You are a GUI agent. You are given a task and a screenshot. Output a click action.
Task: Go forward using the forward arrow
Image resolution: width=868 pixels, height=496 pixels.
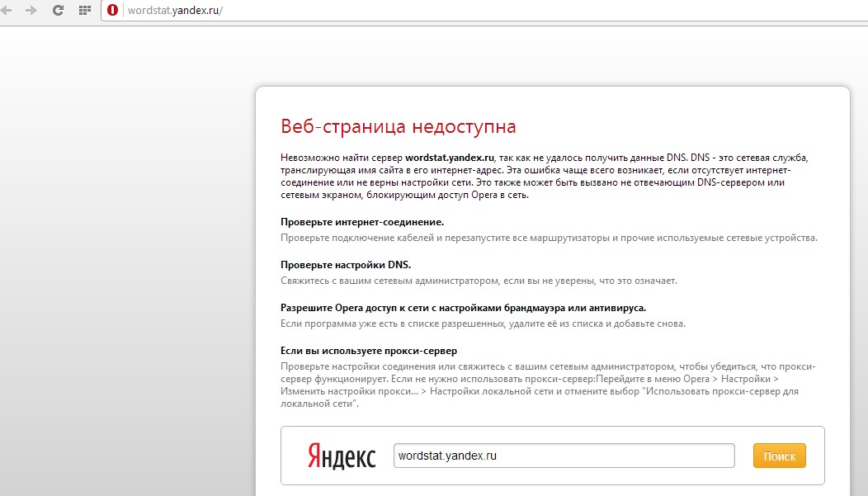[31, 10]
